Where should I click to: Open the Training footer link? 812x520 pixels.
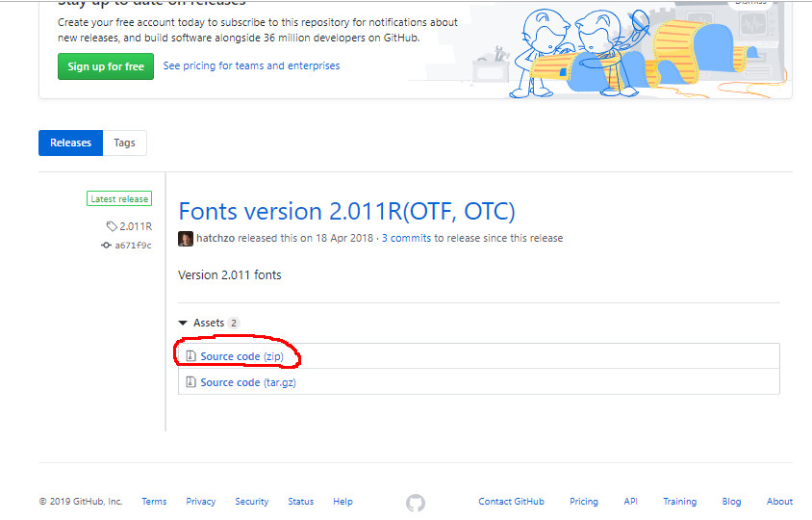pyautogui.click(x=679, y=502)
